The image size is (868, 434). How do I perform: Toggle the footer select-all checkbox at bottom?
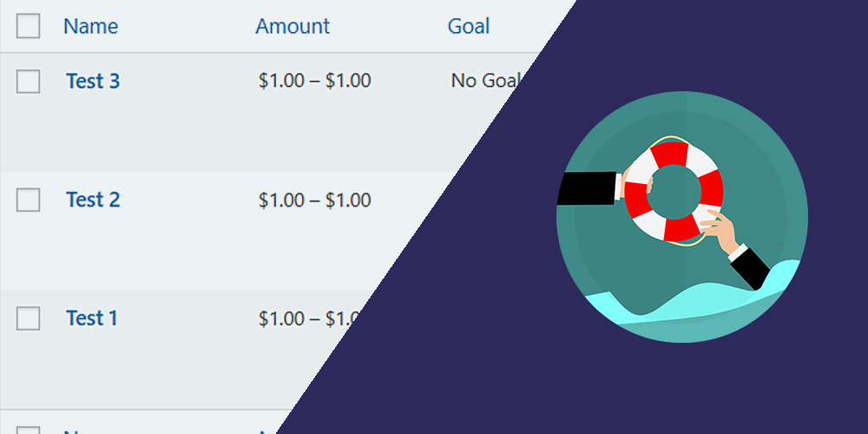29,431
